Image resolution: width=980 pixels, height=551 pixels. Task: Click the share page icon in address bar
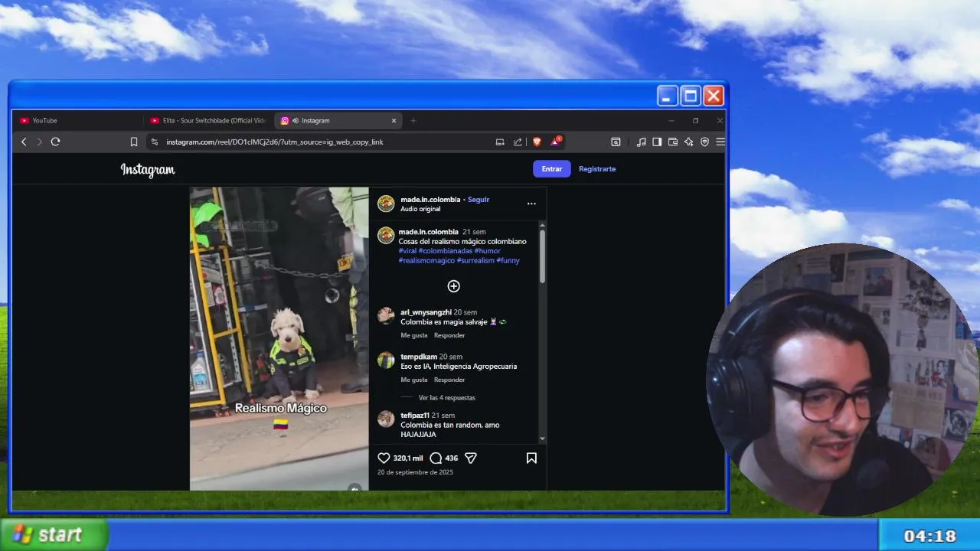click(518, 142)
